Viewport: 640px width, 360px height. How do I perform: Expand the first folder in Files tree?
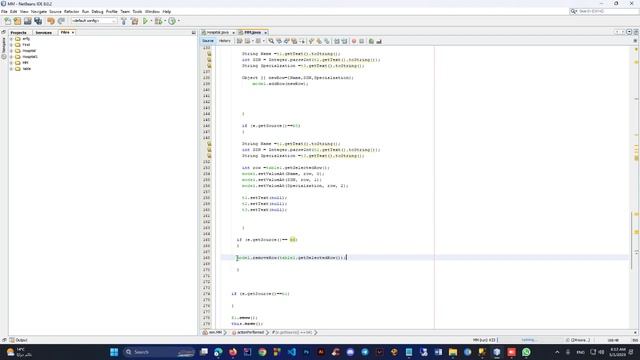pos(11,39)
